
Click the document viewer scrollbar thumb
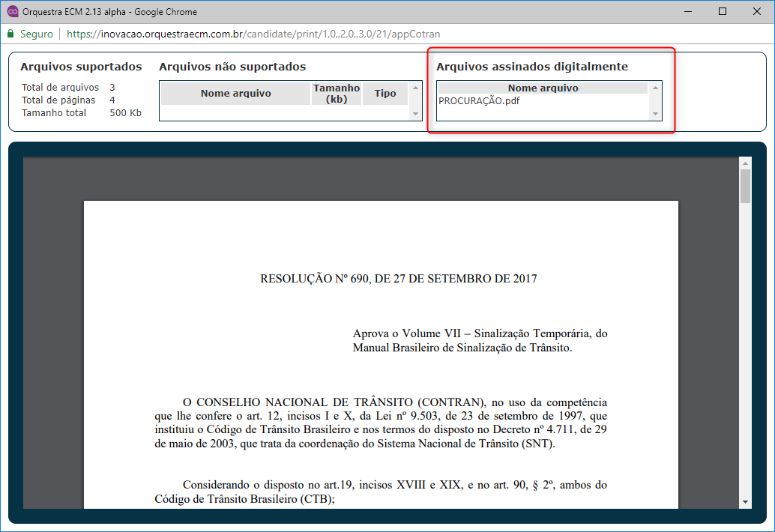click(745, 186)
